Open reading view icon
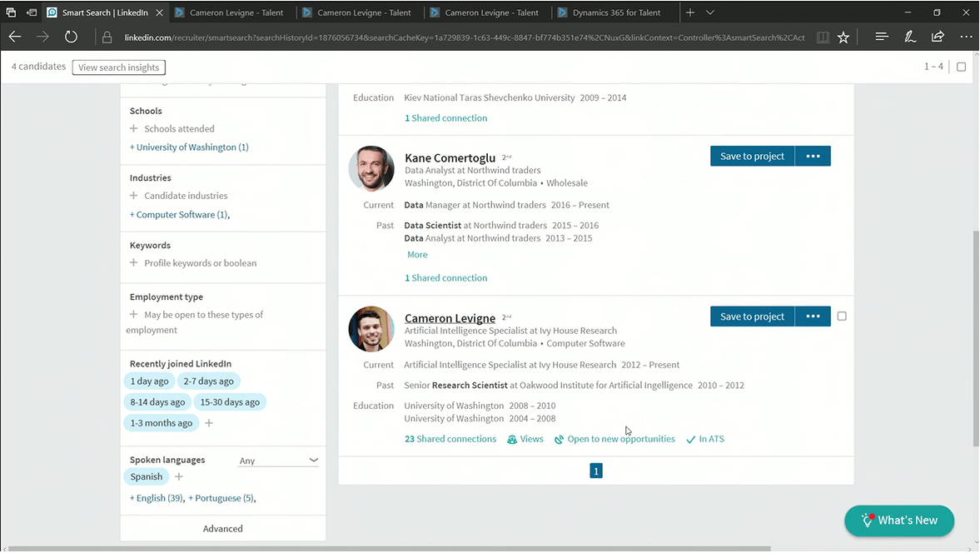This screenshot has width=980, height=553. (823, 37)
